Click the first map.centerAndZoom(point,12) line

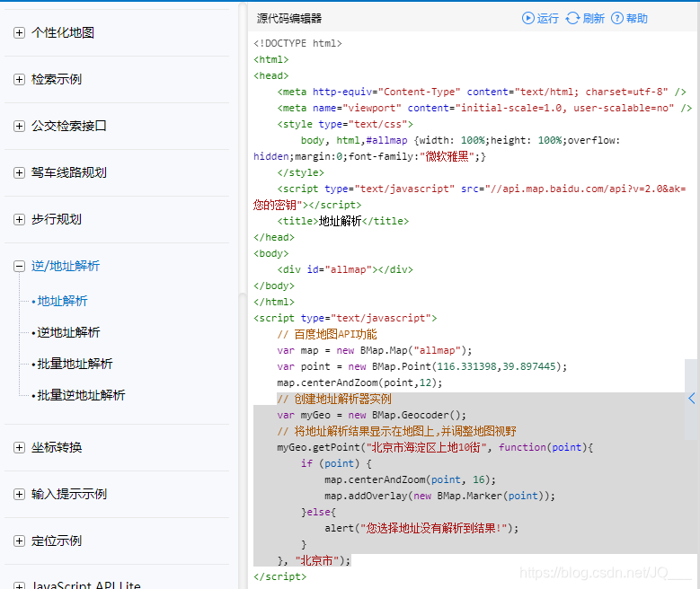click(x=359, y=382)
